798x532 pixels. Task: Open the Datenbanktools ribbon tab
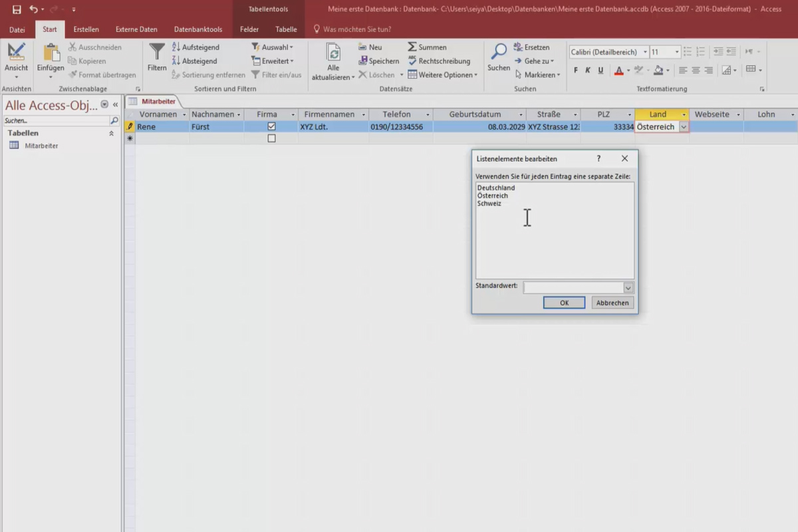click(198, 29)
